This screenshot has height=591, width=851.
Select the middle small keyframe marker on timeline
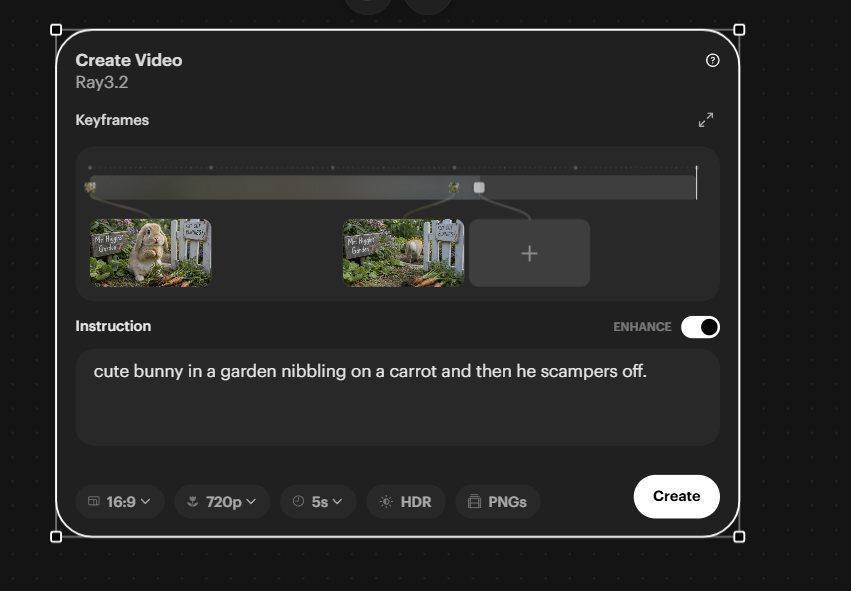click(454, 187)
